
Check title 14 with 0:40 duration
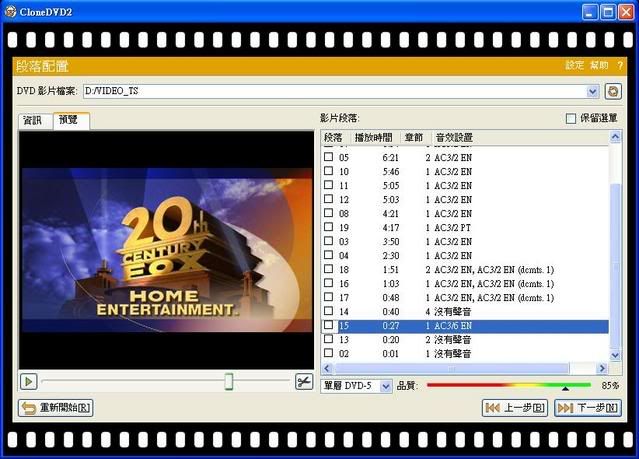pos(328,311)
